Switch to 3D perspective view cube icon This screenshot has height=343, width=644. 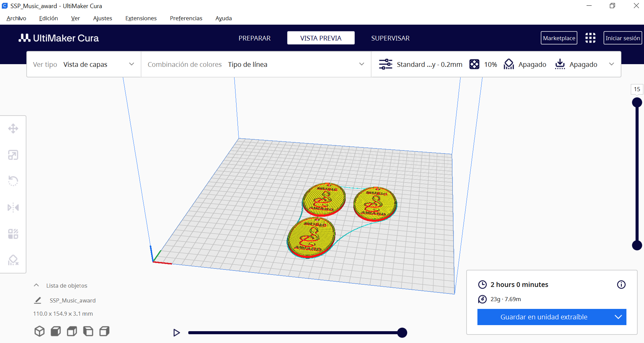click(40, 331)
